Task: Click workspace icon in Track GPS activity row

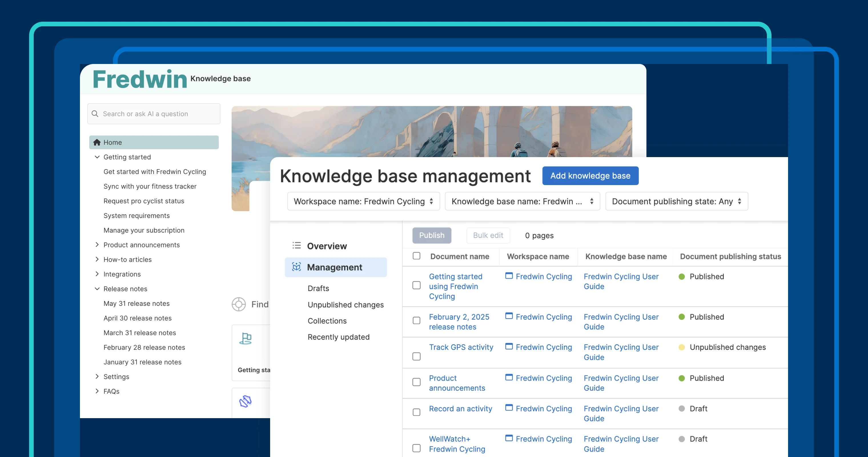Action: coord(509,346)
